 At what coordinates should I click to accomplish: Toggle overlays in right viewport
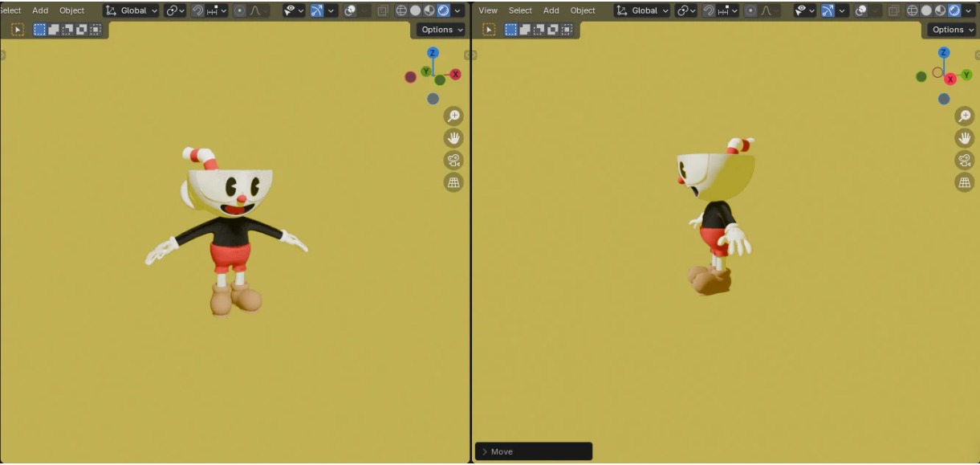[x=861, y=10]
